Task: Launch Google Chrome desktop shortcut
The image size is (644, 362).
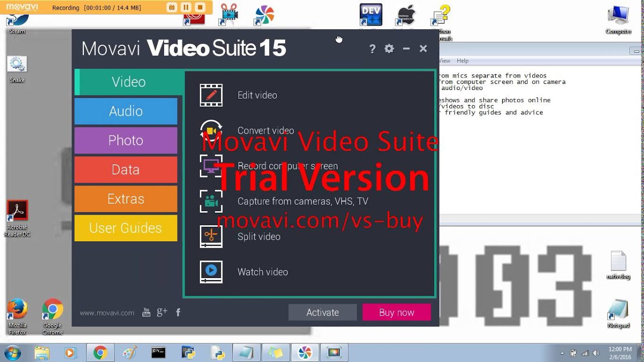Action: 52,317
